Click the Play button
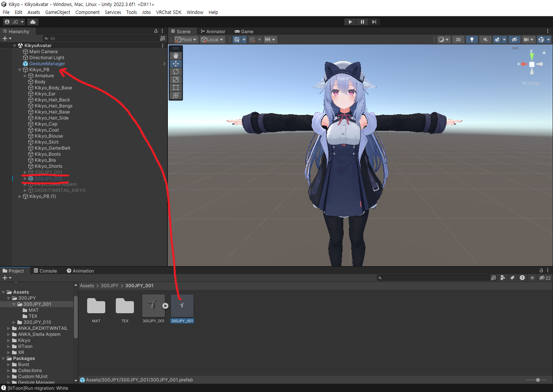 pyautogui.click(x=350, y=22)
